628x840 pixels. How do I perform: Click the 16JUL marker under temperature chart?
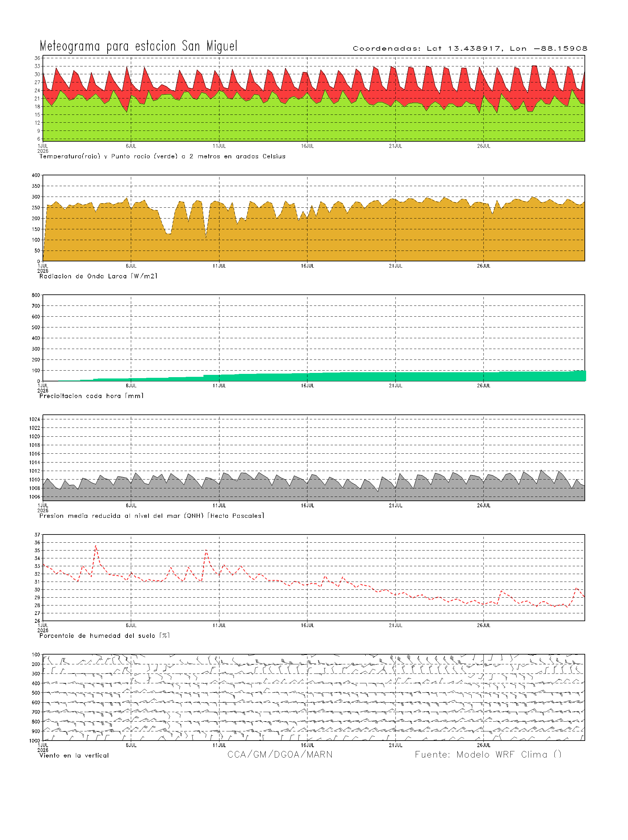(x=307, y=146)
